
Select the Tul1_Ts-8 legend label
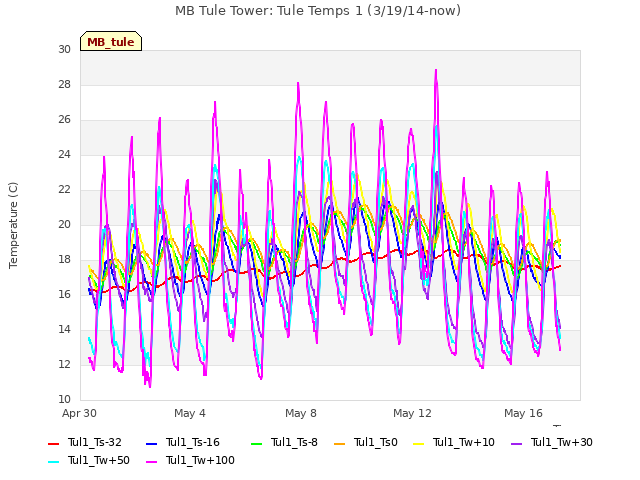294,442
